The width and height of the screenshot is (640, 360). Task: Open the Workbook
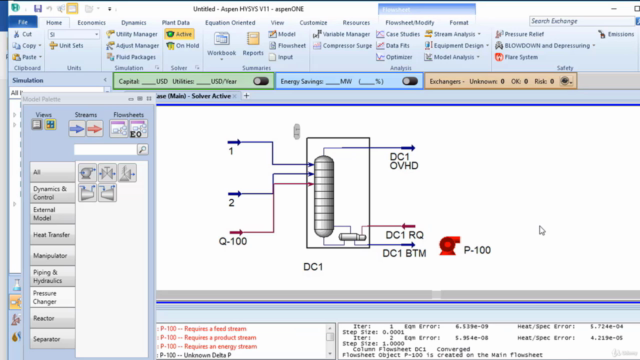[221, 45]
